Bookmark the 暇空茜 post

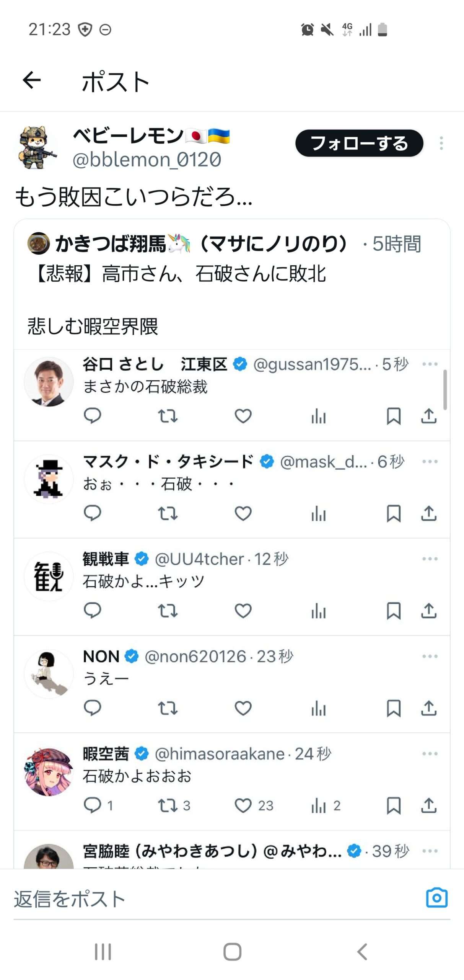[x=393, y=805]
